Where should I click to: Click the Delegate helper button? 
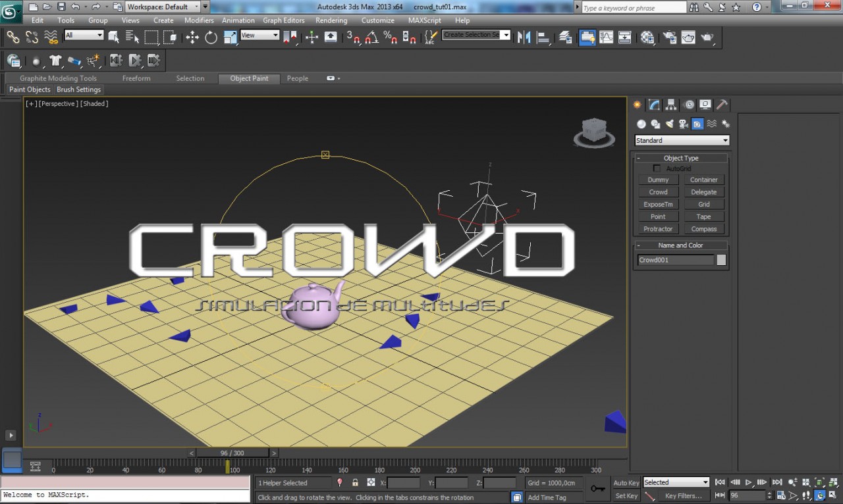tap(704, 192)
